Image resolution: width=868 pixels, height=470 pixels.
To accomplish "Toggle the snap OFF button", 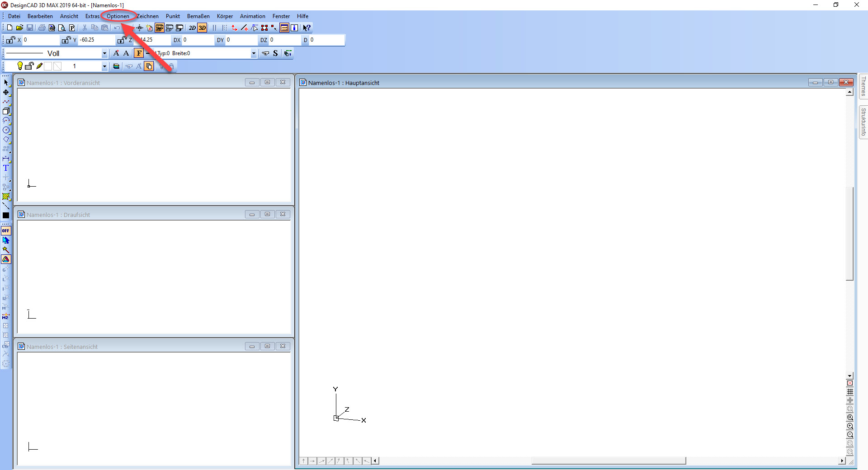I will coord(6,230).
